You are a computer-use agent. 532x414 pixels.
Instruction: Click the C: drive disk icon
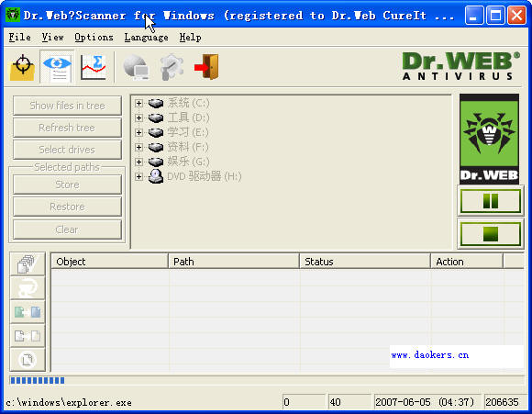156,103
